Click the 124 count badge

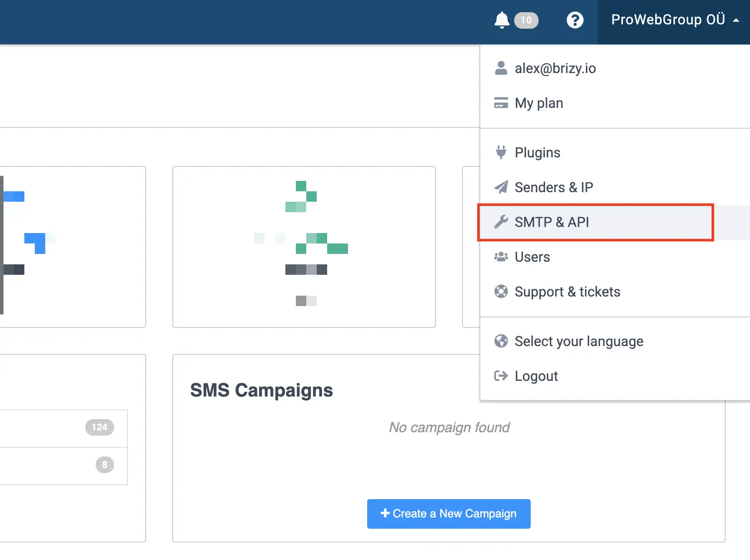(100, 427)
